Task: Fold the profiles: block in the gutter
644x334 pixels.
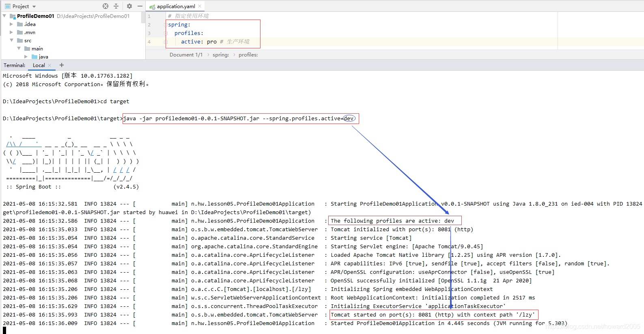Action: 166,33
